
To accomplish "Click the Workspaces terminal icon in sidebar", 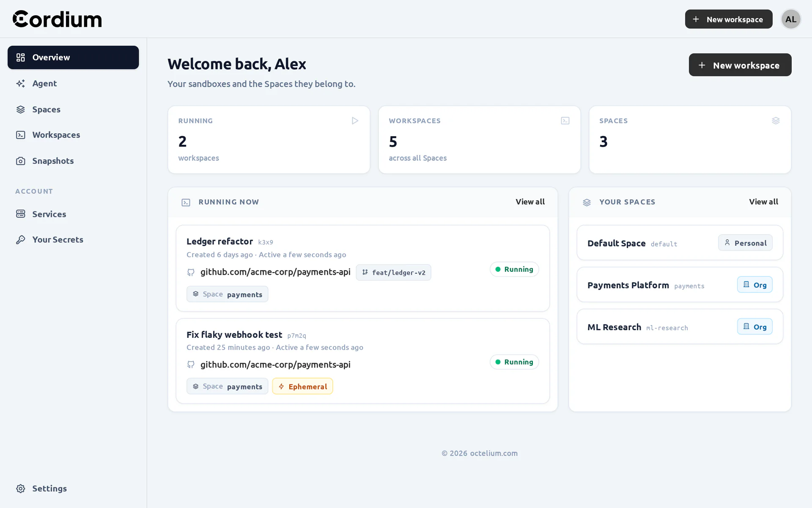I will pos(21,135).
